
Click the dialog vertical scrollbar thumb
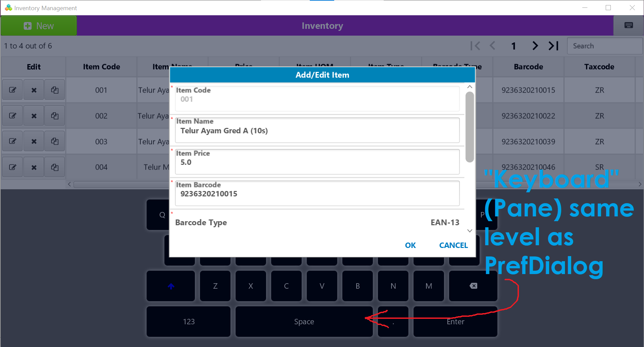[469, 127]
